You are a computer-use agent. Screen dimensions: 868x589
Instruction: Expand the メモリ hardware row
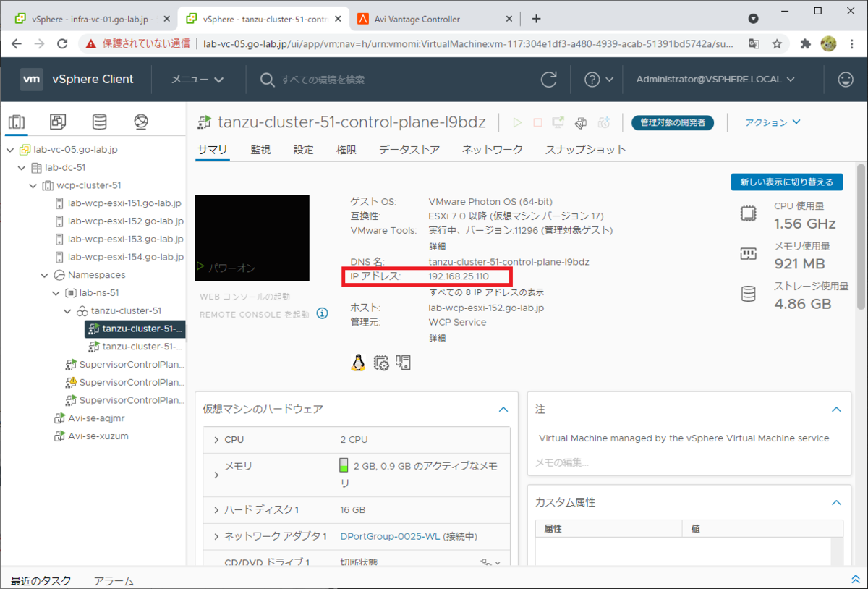[216, 475]
